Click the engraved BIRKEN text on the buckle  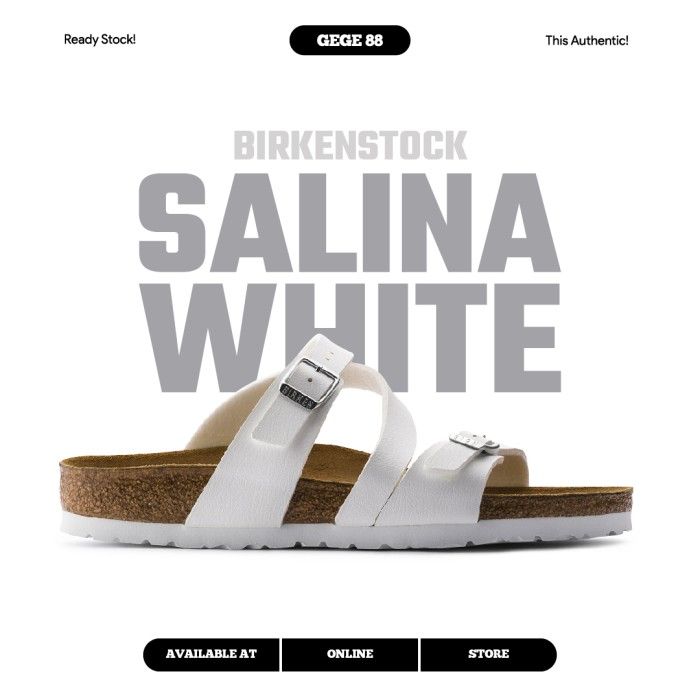(x=296, y=397)
